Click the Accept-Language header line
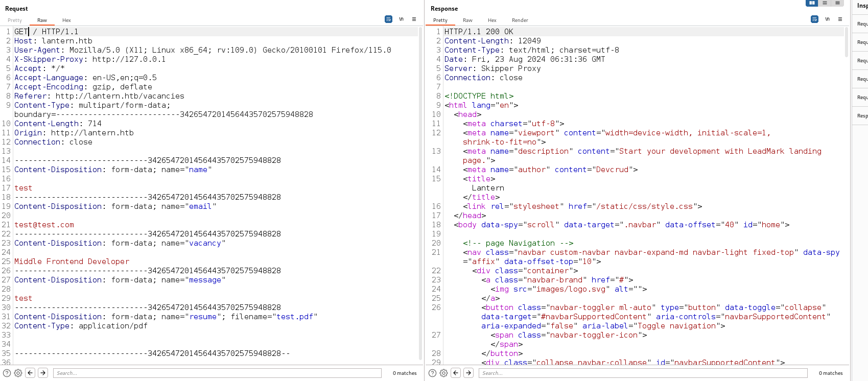 85,78
